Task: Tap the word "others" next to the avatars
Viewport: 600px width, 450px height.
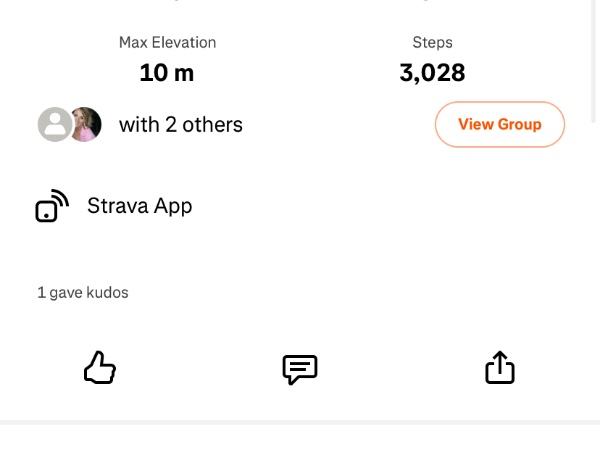Action: click(x=211, y=125)
